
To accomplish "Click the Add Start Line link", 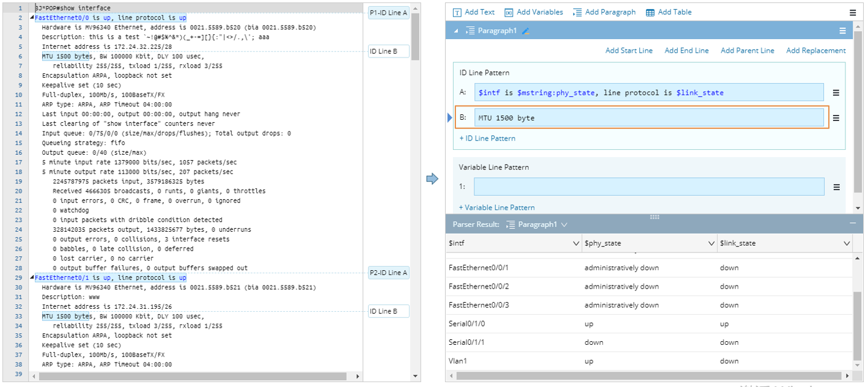I will [628, 51].
